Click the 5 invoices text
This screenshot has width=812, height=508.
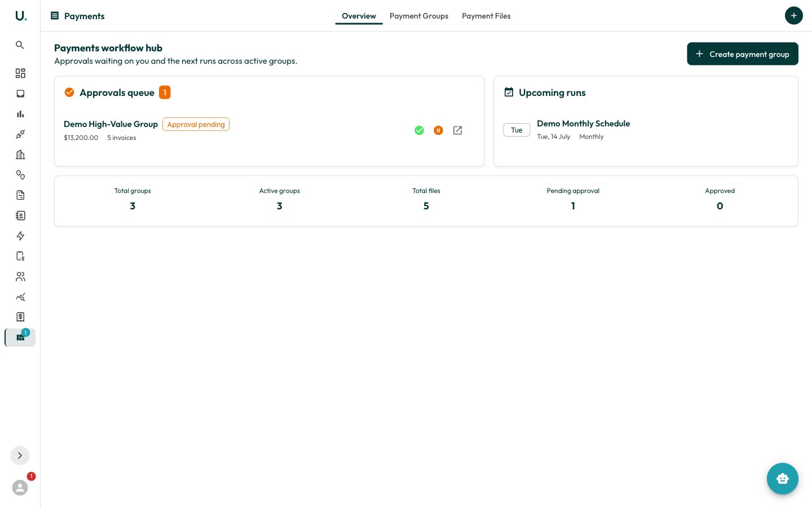122,138
